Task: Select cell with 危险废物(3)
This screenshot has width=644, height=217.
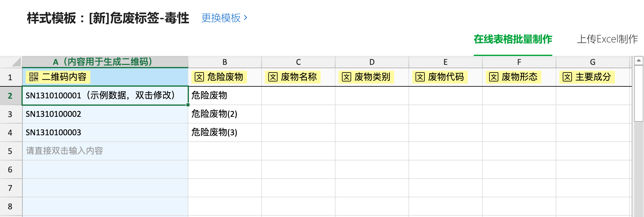Action: [225, 132]
